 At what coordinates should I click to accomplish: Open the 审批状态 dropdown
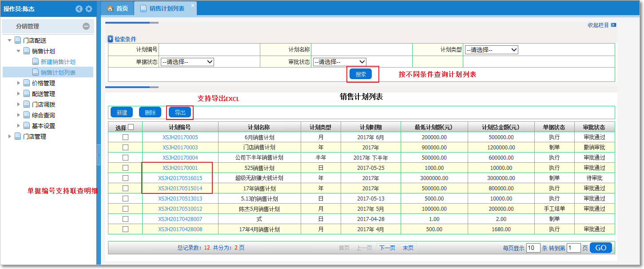[340, 61]
